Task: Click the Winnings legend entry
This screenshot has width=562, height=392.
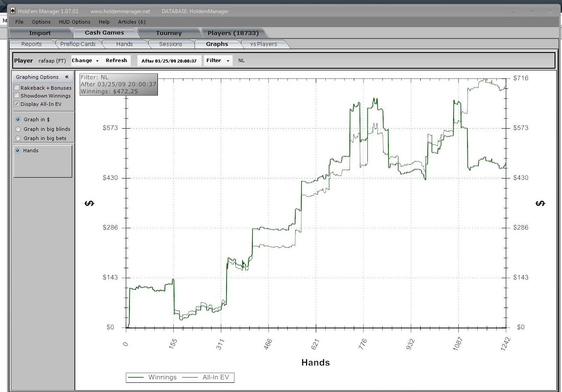Action: coord(152,377)
